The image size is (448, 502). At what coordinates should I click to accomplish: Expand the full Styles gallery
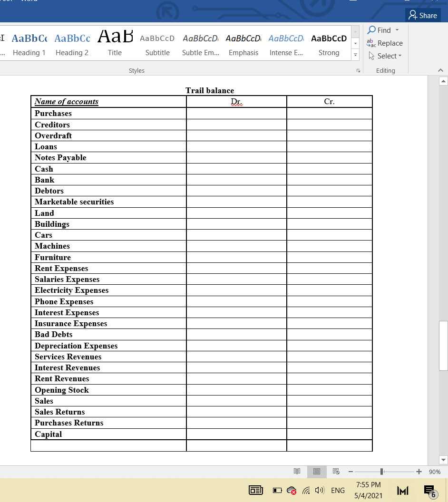point(355,55)
